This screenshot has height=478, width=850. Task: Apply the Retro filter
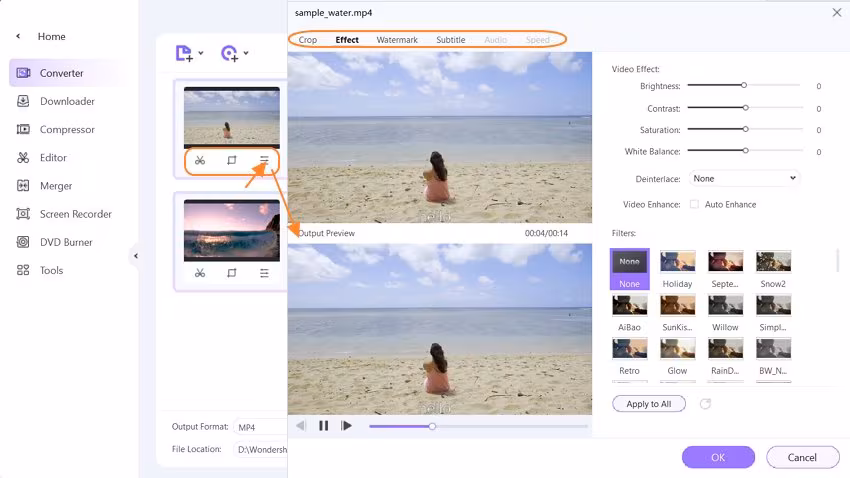pyautogui.click(x=629, y=356)
